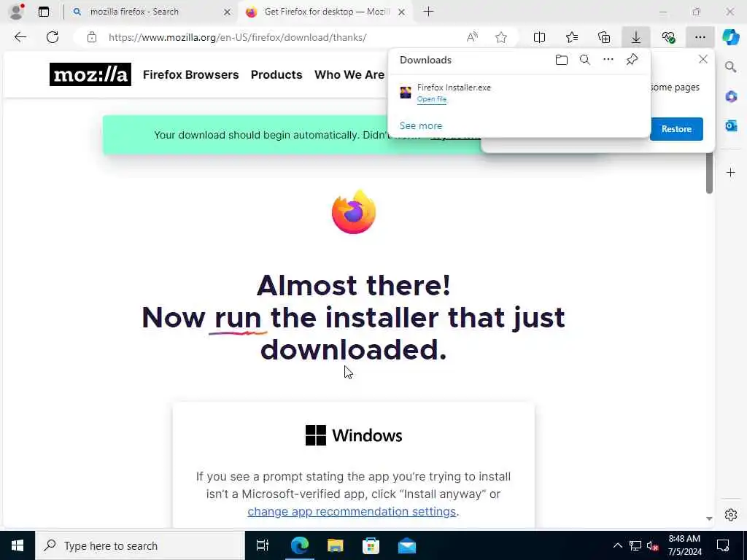Image resolution: width=747 pixels, height=560 pixels.
Task: Open sidebar settings gear icon
Action: (731, 515)
